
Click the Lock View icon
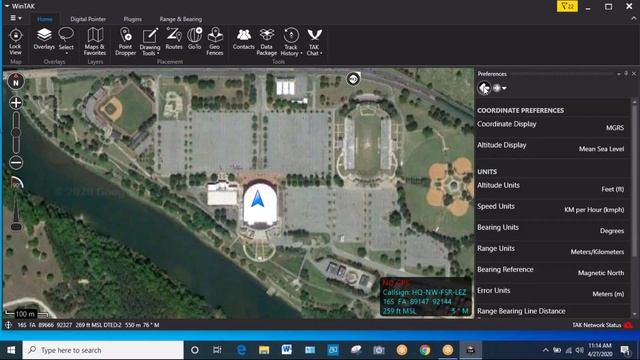(16, 41)
